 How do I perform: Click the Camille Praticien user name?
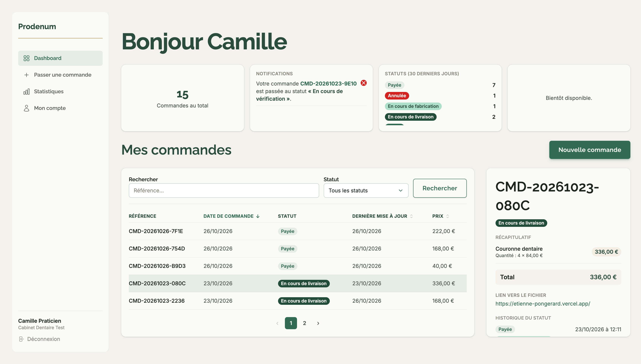click(x=40, y=321)
